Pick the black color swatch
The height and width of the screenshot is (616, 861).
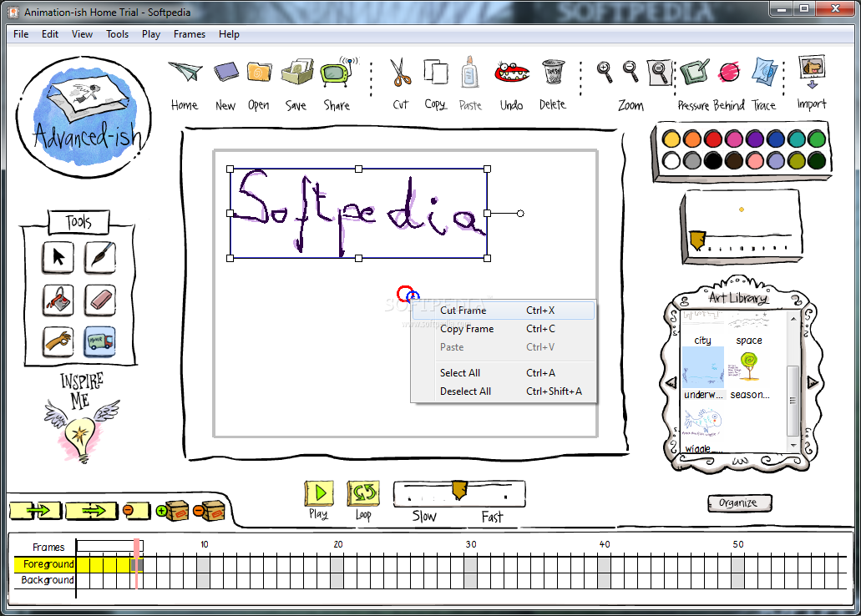tap(712, 160)
